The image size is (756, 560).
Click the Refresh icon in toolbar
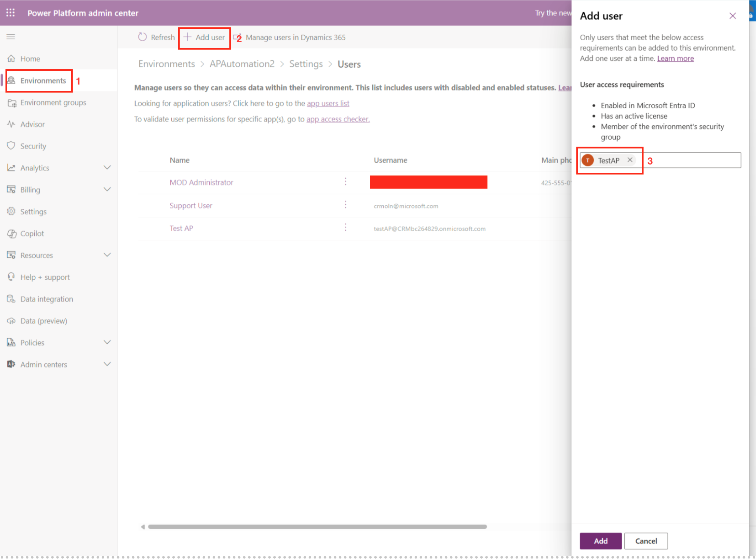142,37
